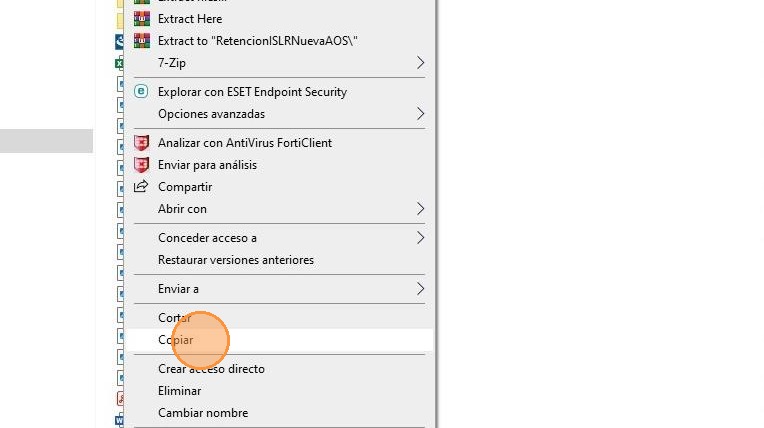Click FortiClient shield icon beside Analizar con AntiVirus
764x428 pixels.
141,143
